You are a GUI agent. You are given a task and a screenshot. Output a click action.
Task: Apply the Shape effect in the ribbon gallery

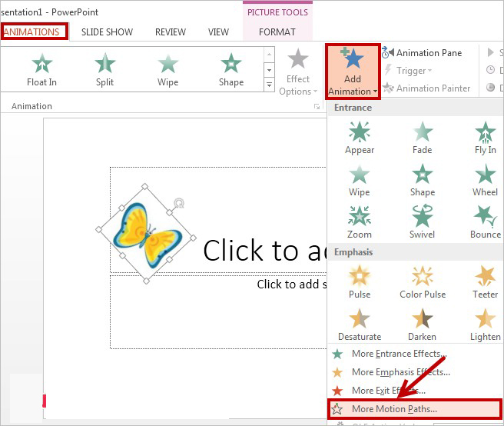point(231,70)
